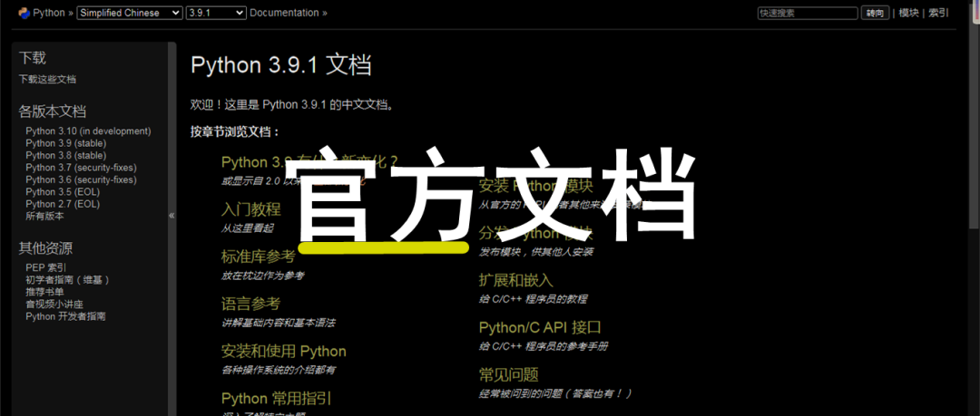Open Python 3.5 (EOL) docs
This screenshot has width=980, height=416.
pos(63,192)
